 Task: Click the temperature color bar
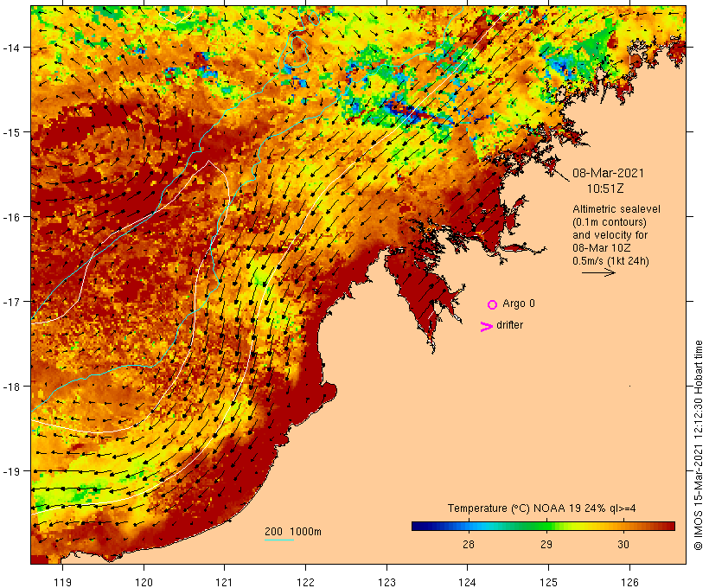click(543, 526)
